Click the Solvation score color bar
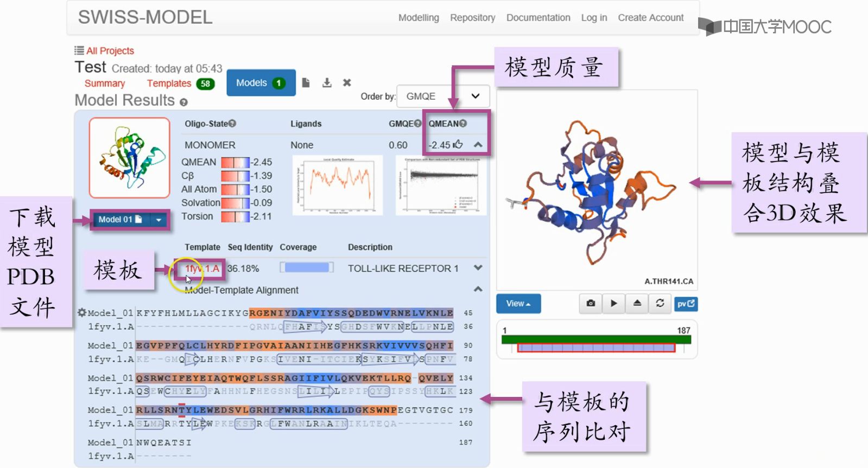 235,203
